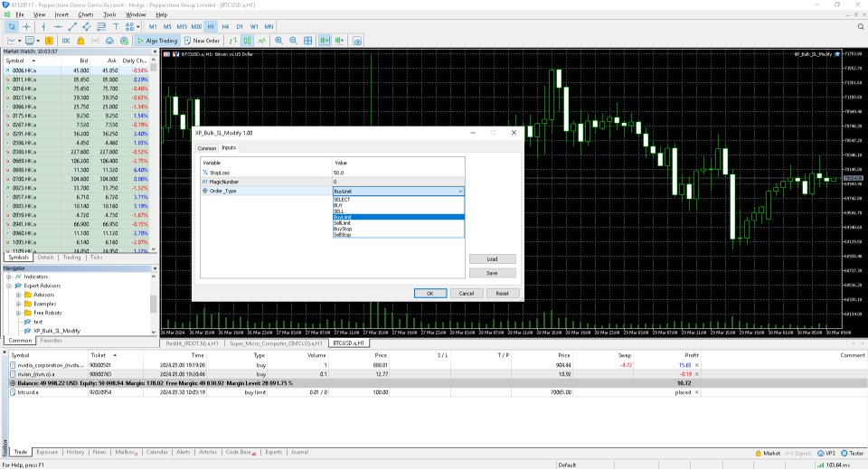Open the Charts menu
Image resolution: width=868 pixels, height=469 pixels.
[86, 14]
